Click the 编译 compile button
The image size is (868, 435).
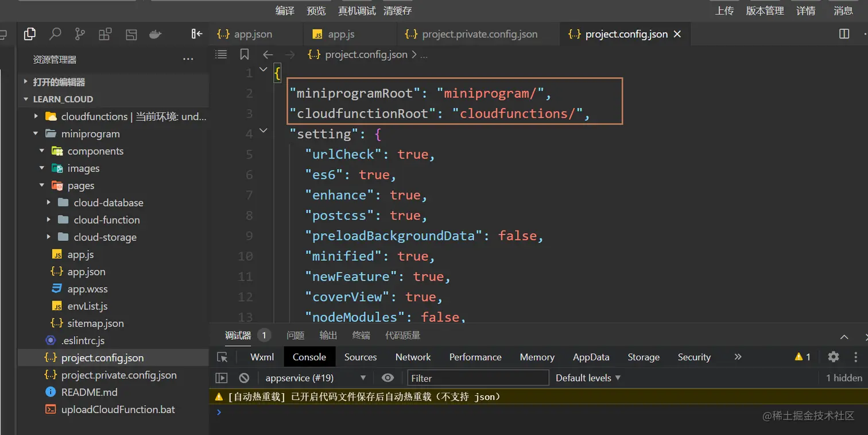click(285, 10)
